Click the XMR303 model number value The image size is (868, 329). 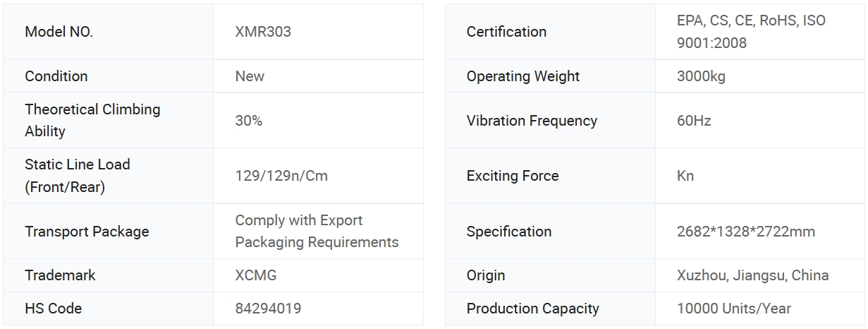263,32
